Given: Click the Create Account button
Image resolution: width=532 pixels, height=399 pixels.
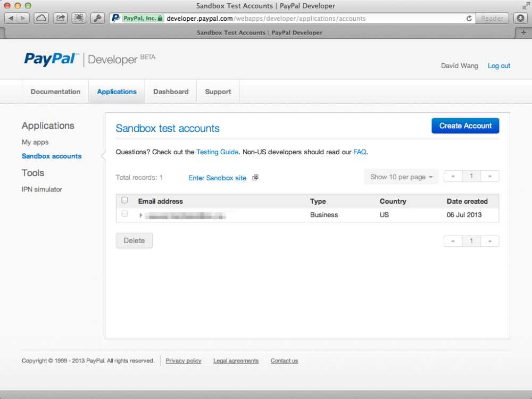Looking at the screenshot, I should click(x=465, y=126).
